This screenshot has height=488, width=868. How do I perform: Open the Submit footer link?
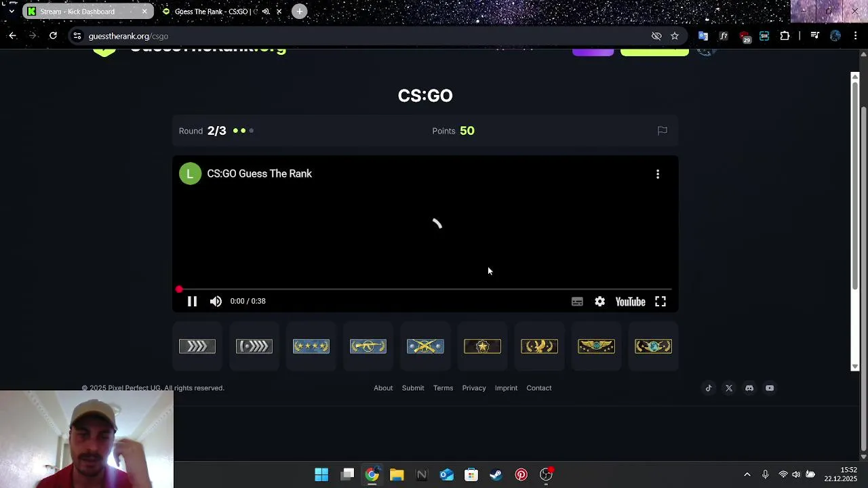click(x=413, y=388)
